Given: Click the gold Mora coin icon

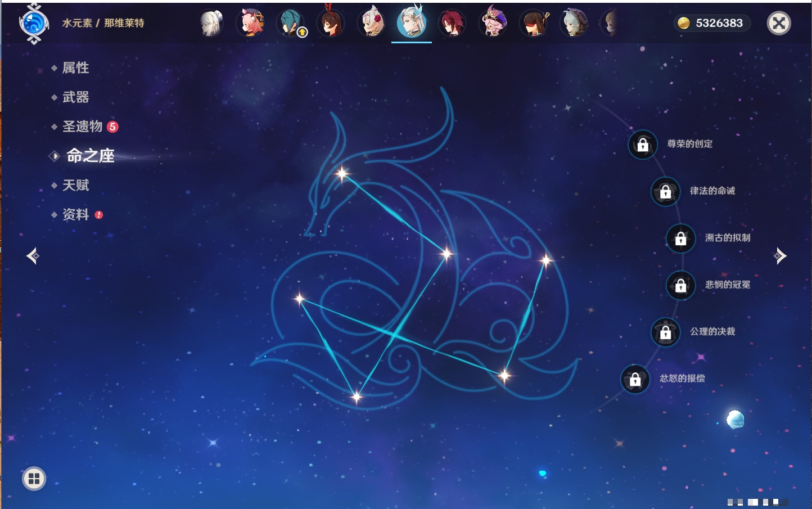Looking at the screenshot, I should (x=684, y=23).
